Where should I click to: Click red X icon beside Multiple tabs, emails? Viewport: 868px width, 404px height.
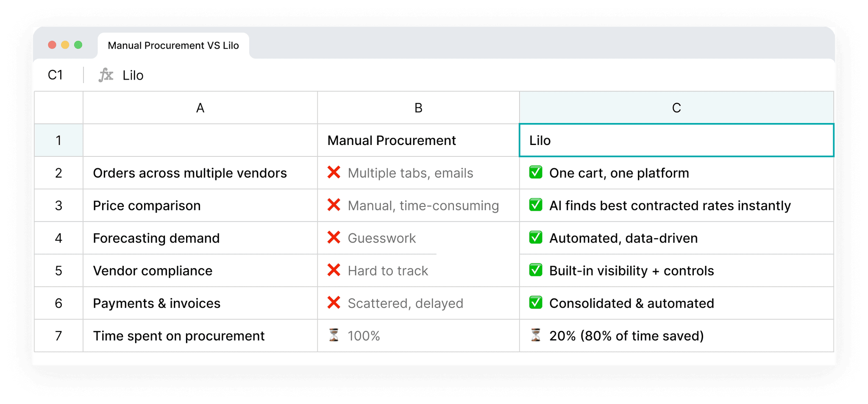334,173
